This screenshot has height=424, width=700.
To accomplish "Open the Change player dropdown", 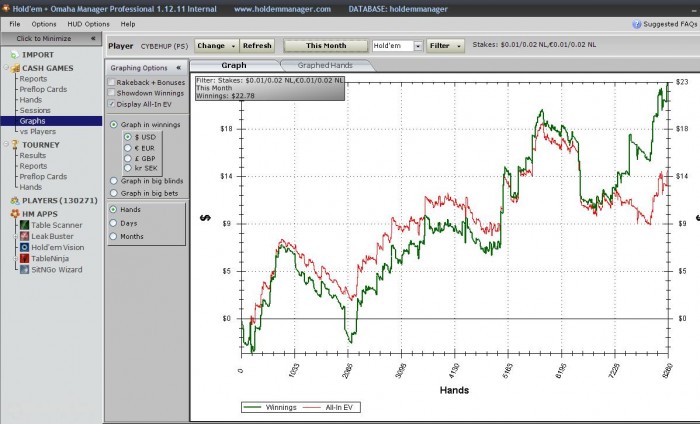I will (x=217, y=46).
